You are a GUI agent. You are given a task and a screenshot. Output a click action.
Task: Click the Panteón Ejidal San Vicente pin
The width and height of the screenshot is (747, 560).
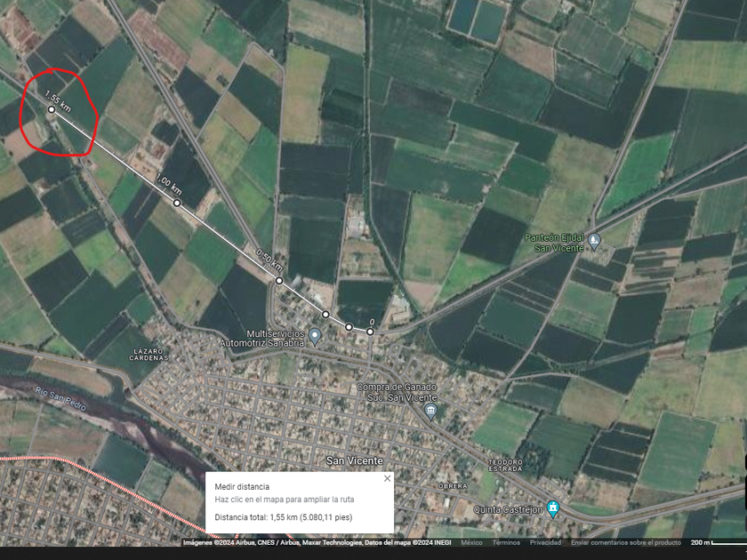click(594, 241)
